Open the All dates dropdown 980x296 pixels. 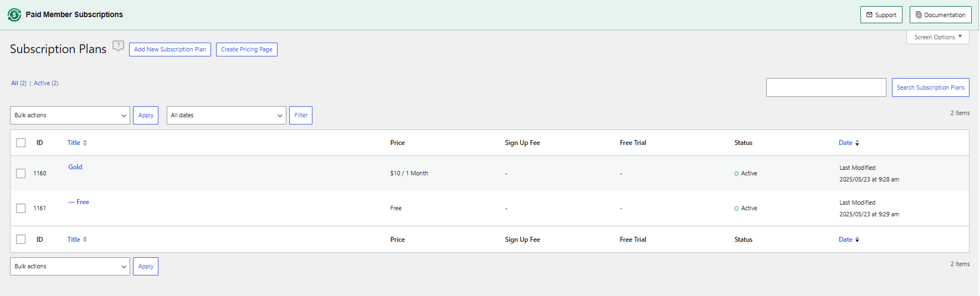click(x=226, y=116)
